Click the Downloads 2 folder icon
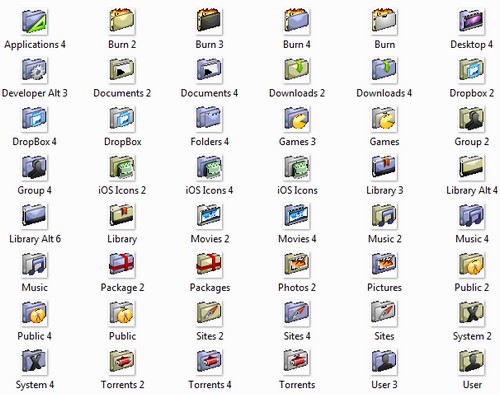Screen dimensions: 500x394 coord(297,70)
